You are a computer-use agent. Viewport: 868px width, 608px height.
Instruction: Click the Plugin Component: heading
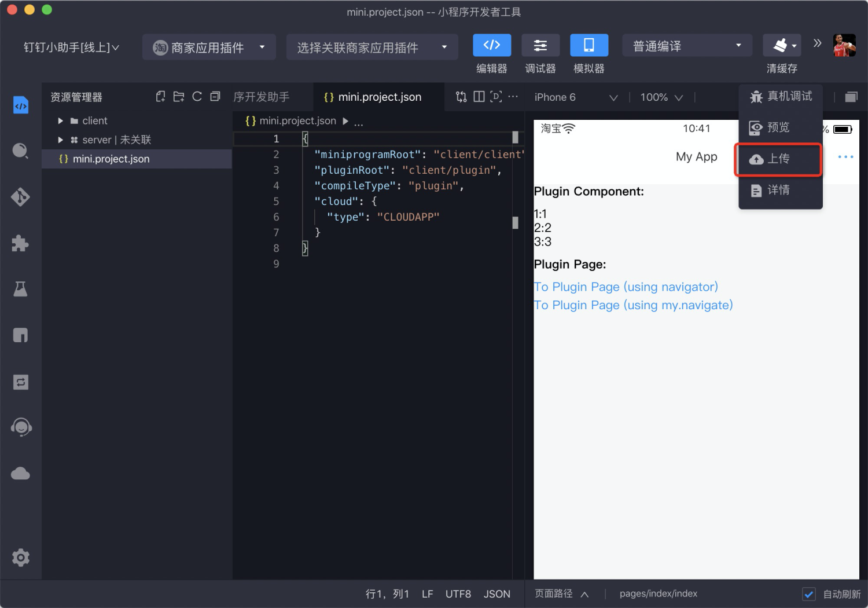pos(589,192)
